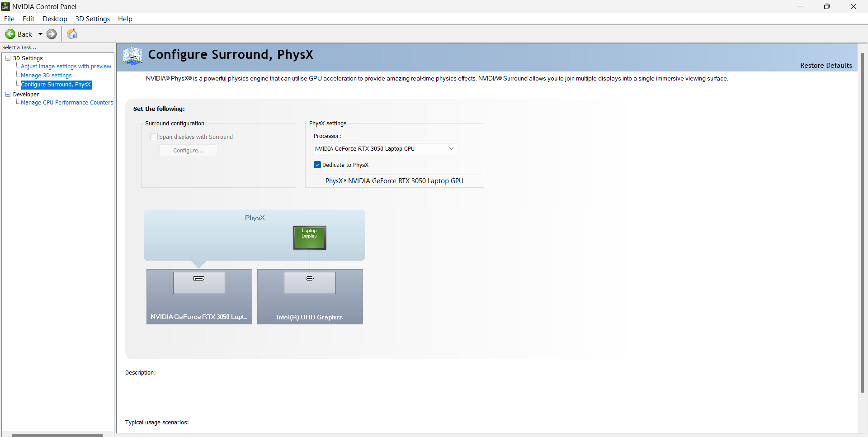Click Typical usage scenarios label
The image size is (868, 437).
(x=157, y=423)
